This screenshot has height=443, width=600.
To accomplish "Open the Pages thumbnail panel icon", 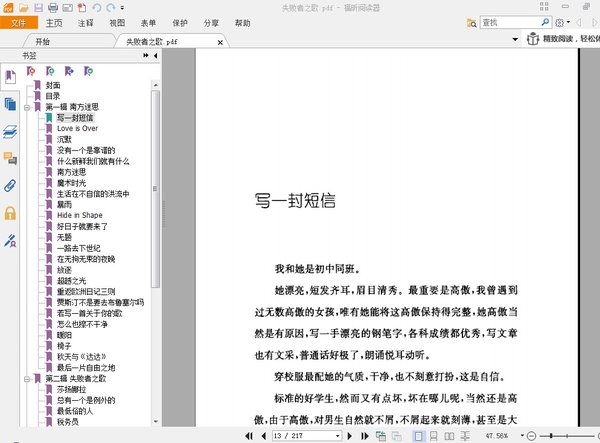I will click(x=10, y=104).
